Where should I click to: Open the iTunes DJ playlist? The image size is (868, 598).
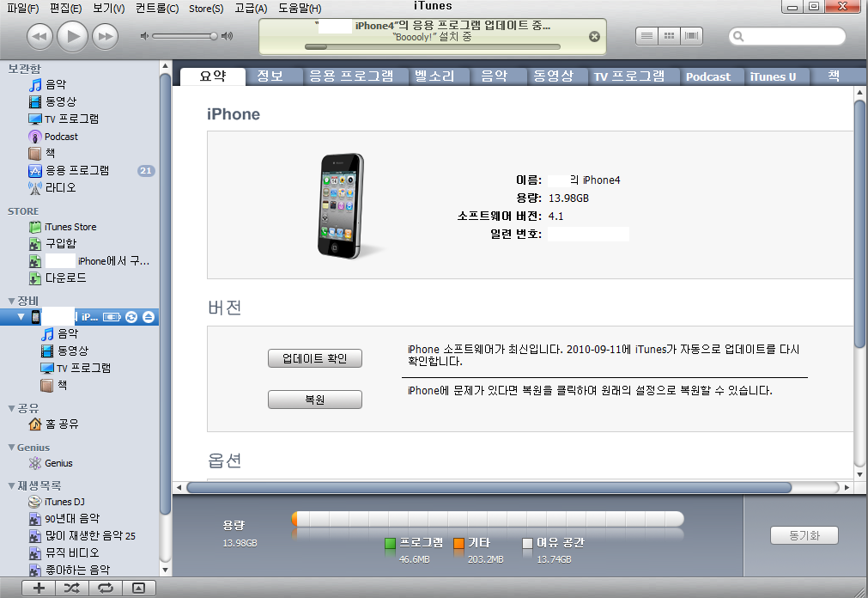(x=57, y=502)
